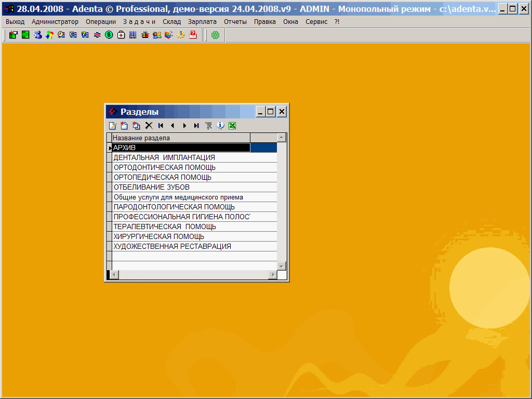Image resolution: width=532 pixels, height=399 pixels.
Task: Click the edit record icon in Разделы toolbar
Action: click(112, 125)
